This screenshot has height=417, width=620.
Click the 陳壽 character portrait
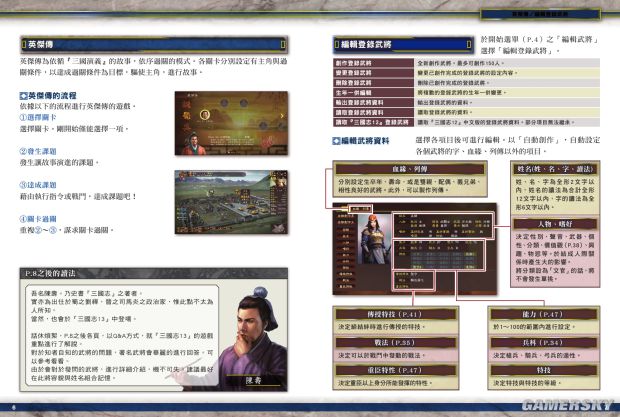click(253, 338)
